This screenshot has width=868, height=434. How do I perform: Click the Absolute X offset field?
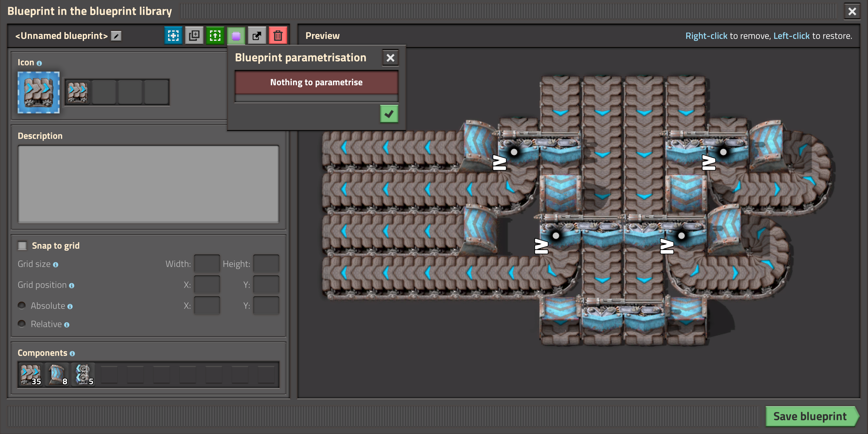tap(207, 305)
